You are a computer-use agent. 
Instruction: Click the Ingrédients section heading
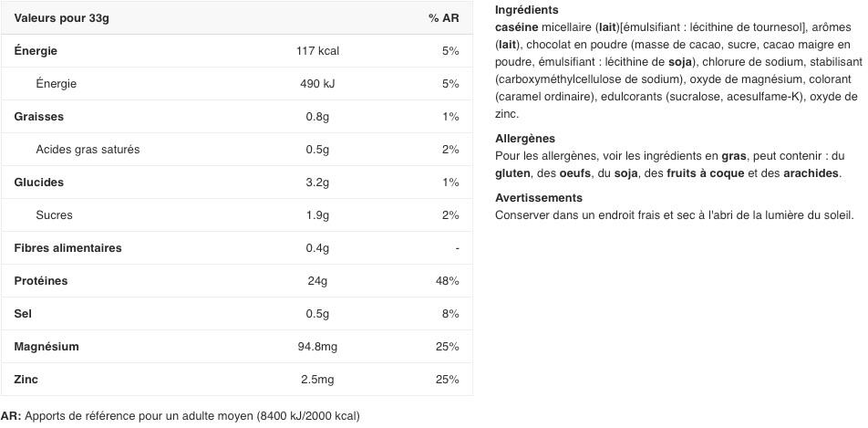(526, 10)
